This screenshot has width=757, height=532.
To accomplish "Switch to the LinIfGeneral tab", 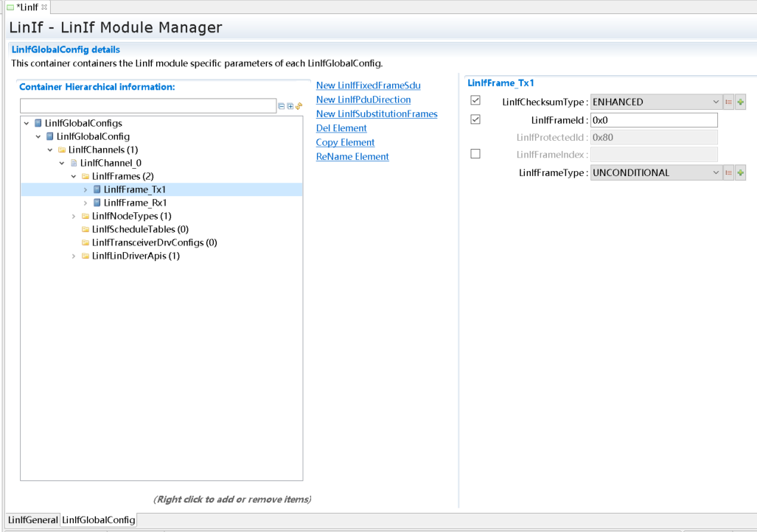I will (32, 520).
